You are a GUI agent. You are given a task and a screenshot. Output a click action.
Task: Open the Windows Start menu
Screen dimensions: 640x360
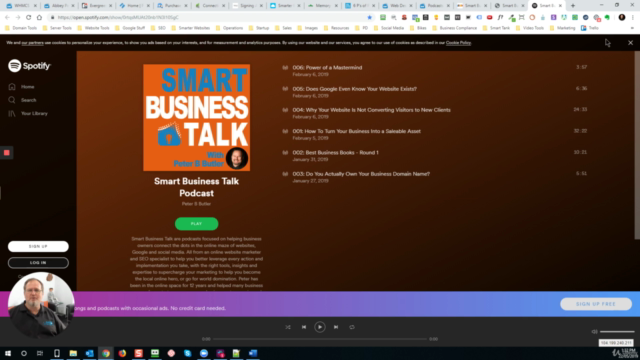8,353
